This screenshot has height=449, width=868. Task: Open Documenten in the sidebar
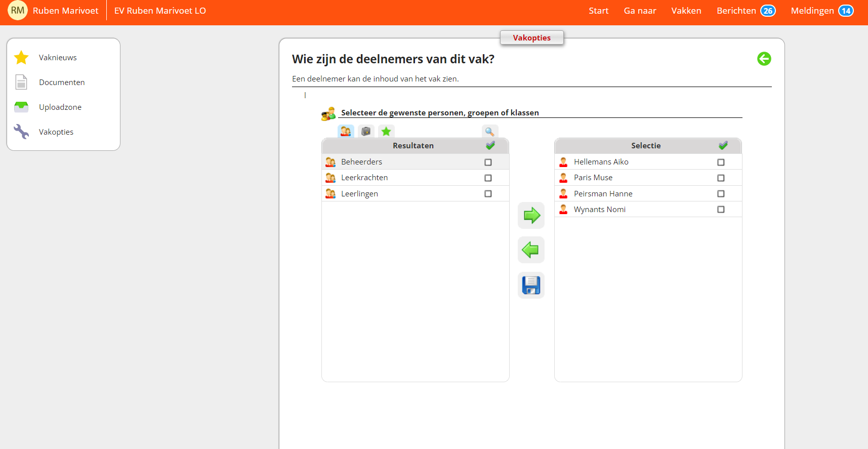[x=62, y=83]
